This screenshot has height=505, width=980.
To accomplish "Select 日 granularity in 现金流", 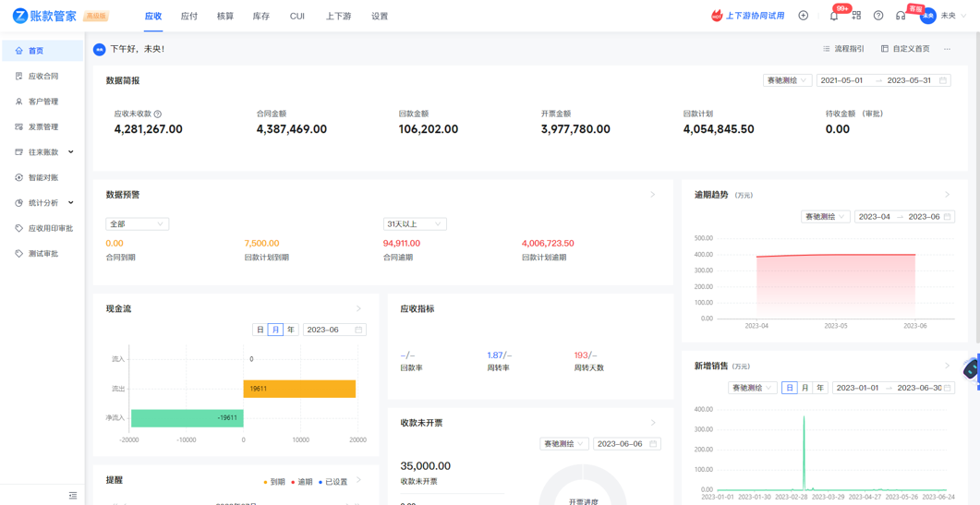I will [x=260, y=330].
